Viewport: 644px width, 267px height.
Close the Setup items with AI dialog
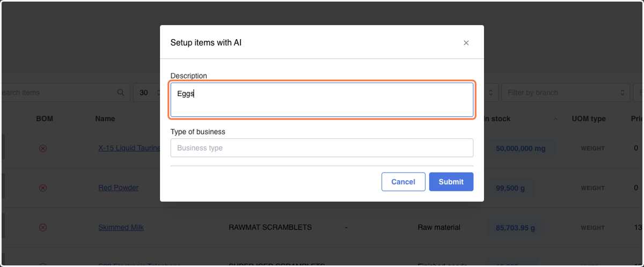[466, 43]
